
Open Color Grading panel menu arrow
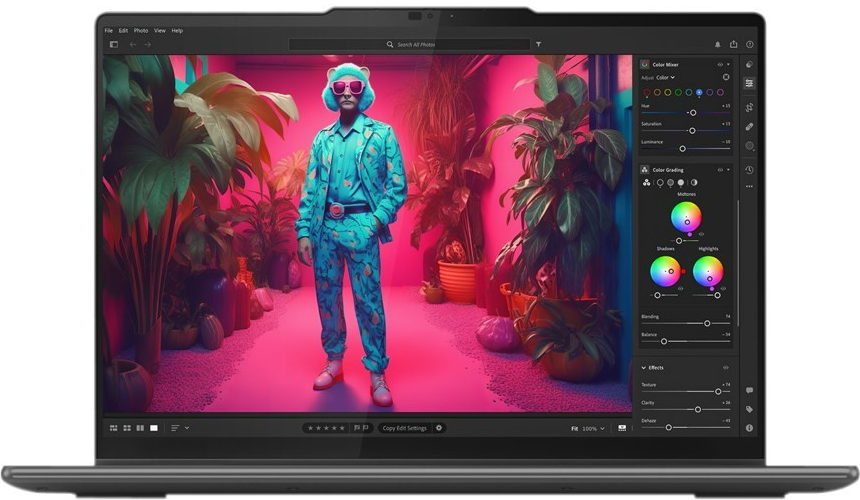click(x=729, y=169)
